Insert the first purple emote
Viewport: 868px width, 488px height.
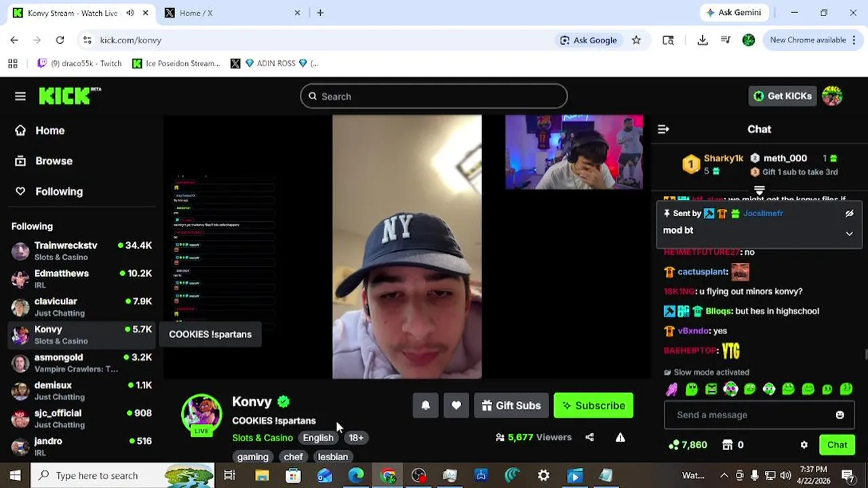tap(671, 389)
